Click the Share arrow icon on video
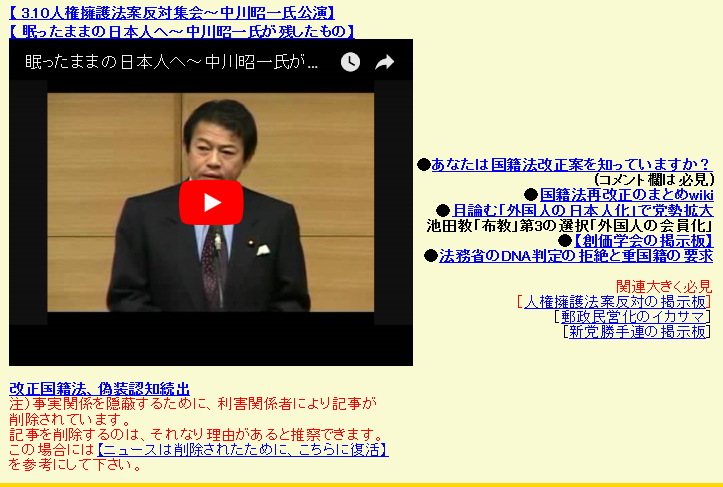This screenshot has width=723, height=487. (385, 62)
